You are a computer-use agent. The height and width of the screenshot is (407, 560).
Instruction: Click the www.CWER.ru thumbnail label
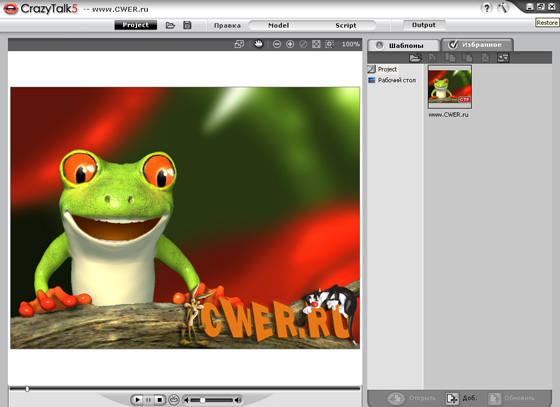(x=448, y=115)
